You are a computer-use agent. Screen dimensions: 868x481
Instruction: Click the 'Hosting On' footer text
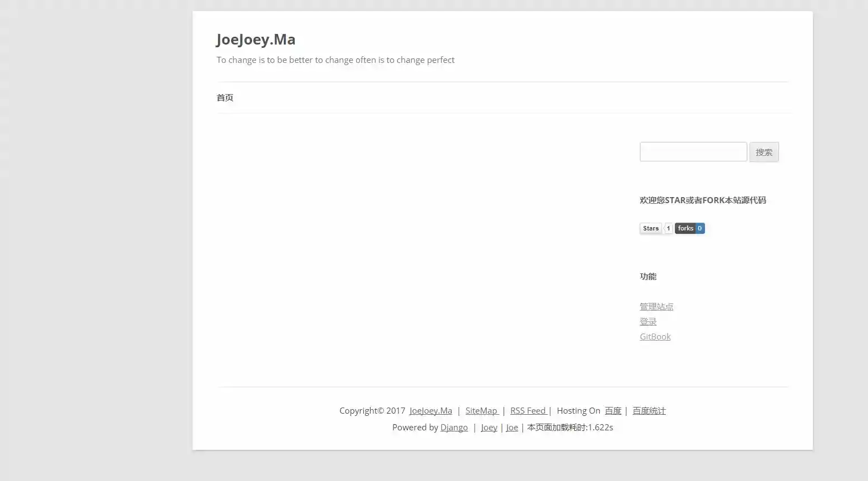coord(579,411)
